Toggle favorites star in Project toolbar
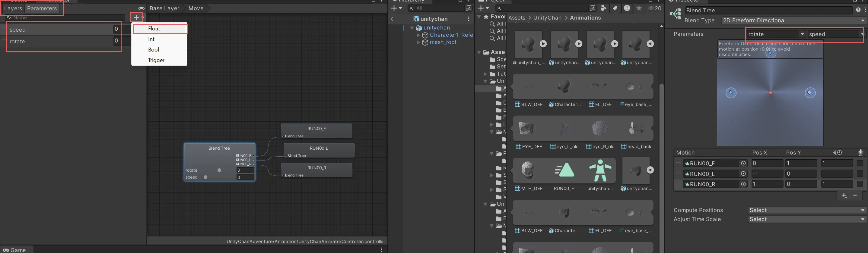 pyautogui.click(x=638, y=8)
